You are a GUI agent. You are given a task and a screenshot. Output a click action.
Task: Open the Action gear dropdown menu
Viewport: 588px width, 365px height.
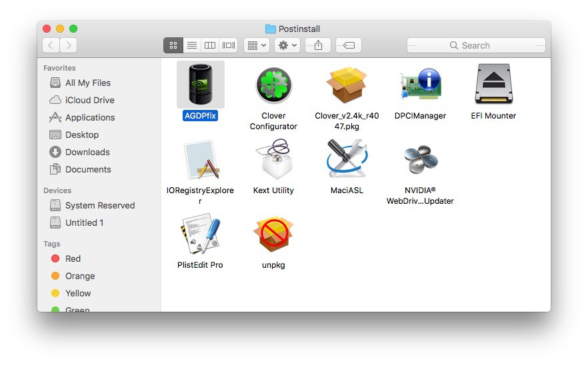[287, 45]
